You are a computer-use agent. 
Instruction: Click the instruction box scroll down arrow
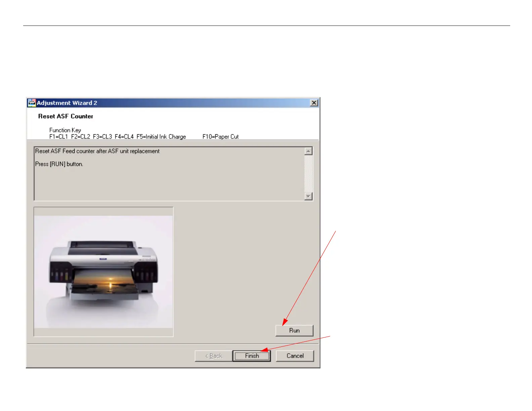308,196
